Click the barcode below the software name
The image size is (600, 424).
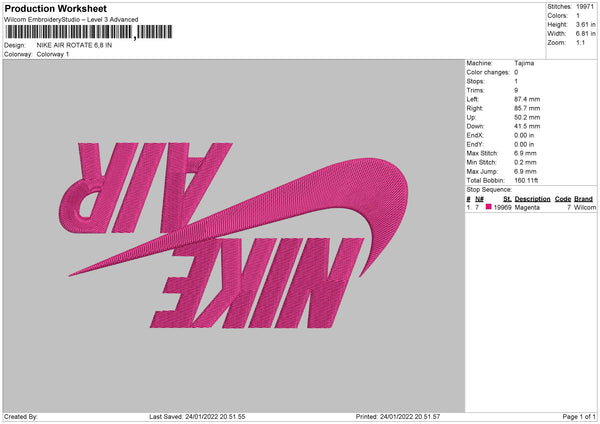89,32
